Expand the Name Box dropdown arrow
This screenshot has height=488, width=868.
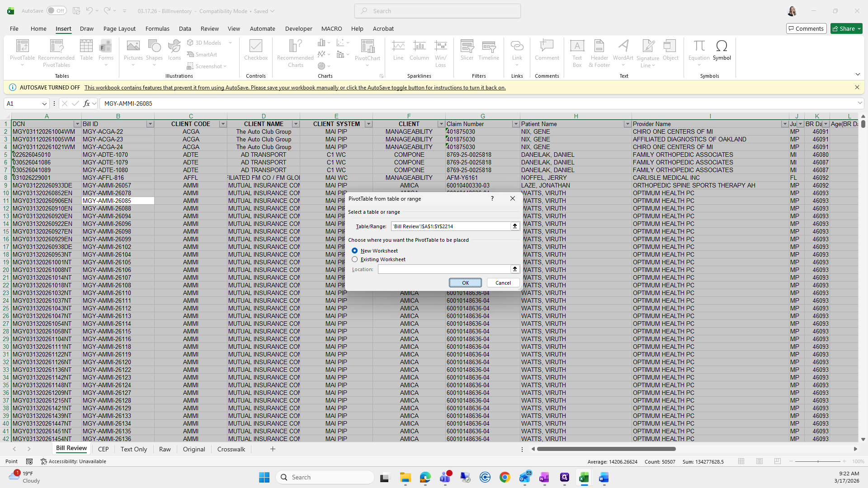44,103
